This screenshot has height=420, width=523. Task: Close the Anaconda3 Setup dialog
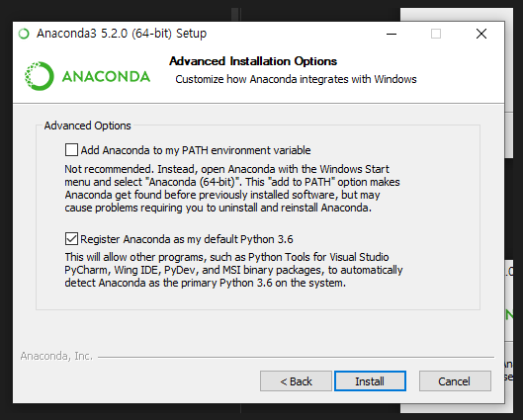[481, 34]
